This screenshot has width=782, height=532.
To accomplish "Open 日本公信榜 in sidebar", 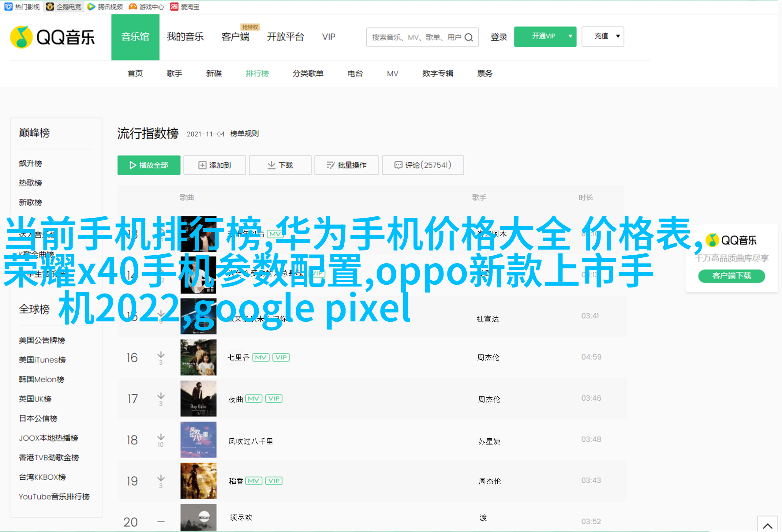I will [x=38, y=419].
